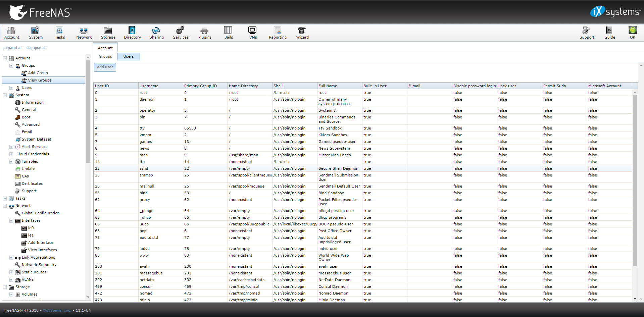Click the FreeNAS logo
The image size is (644, 317).
[40, 12]
